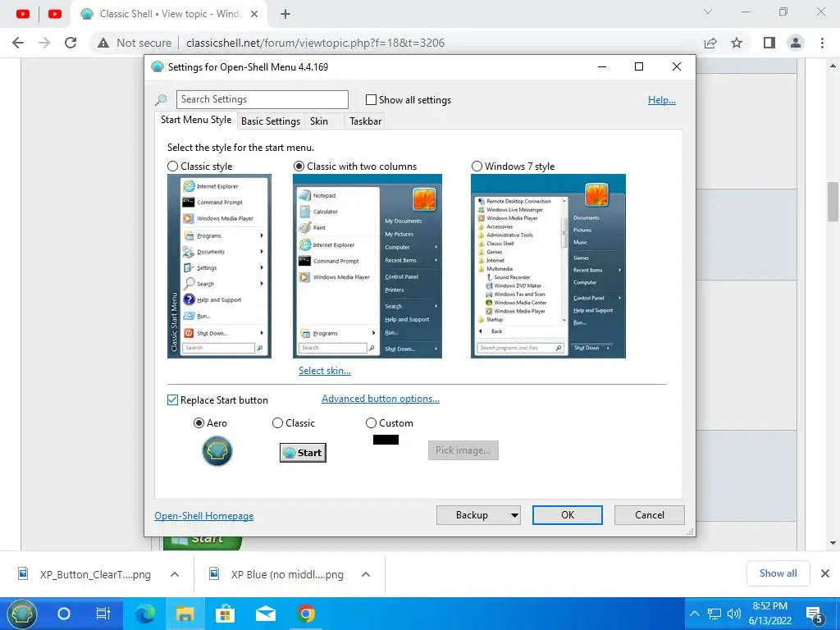Confirm settings with OK button
The height and width of the screenshot is (630, 840).
click(568, 515)
